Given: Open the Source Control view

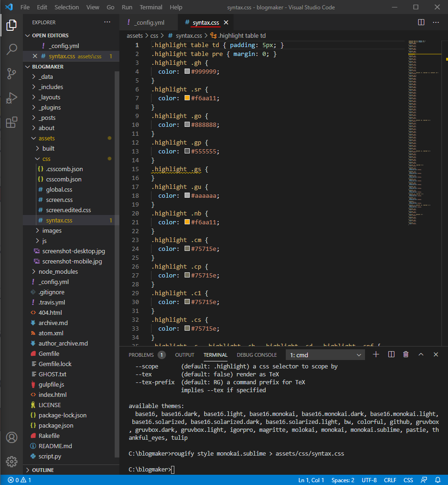Looking at the screenshot, I should (12, 74).
